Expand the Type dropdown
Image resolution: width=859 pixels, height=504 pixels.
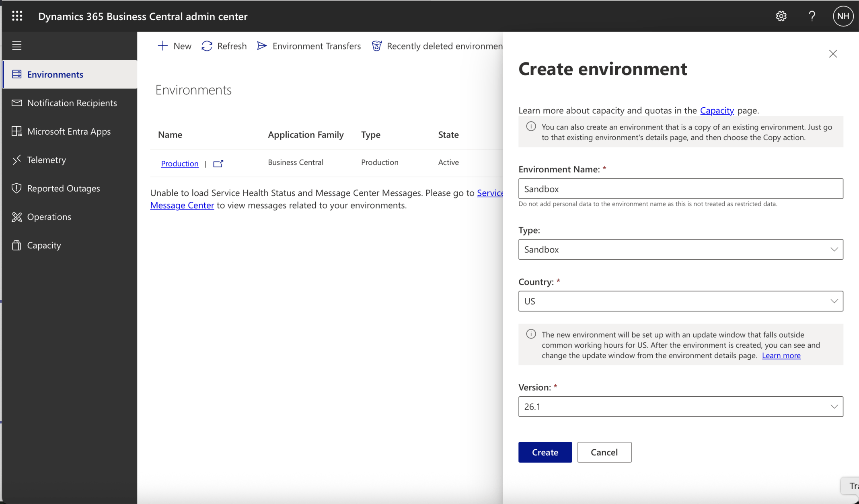pyautogui.click(x=680, y=250)
